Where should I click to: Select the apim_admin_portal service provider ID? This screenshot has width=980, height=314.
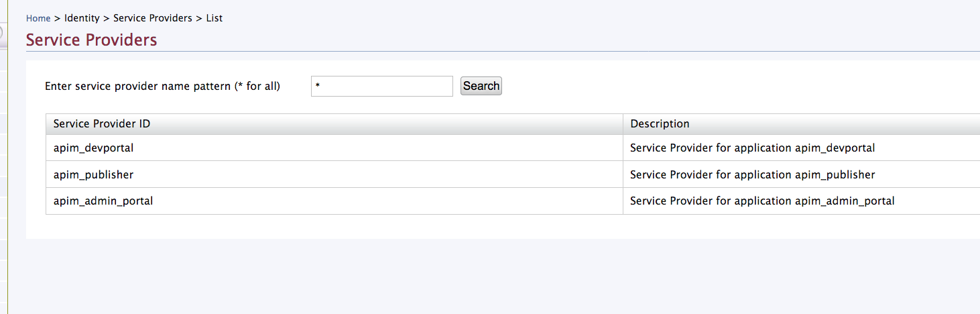click(103, 201)
